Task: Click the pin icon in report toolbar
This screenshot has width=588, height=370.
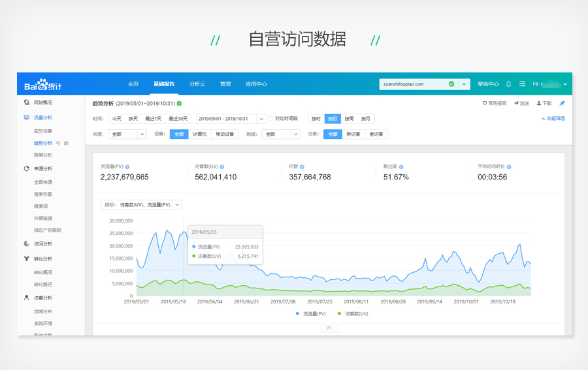Action: (x=562, y=103)
